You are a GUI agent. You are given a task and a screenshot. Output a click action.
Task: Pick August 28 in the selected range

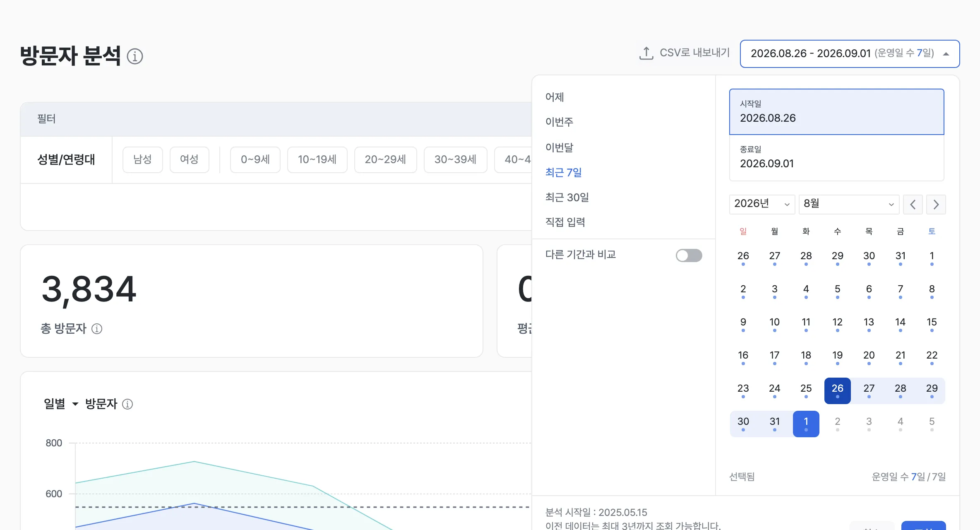(900, 390)
